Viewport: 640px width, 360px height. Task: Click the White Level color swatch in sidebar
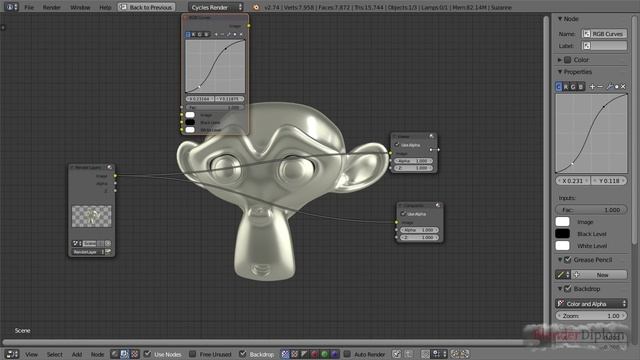coord(562,246)
